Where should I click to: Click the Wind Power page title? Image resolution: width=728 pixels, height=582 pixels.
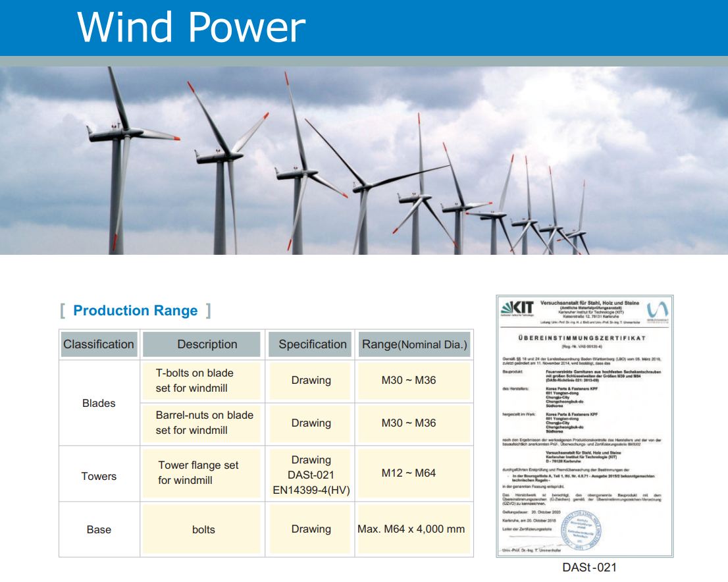tap(191, 28)
